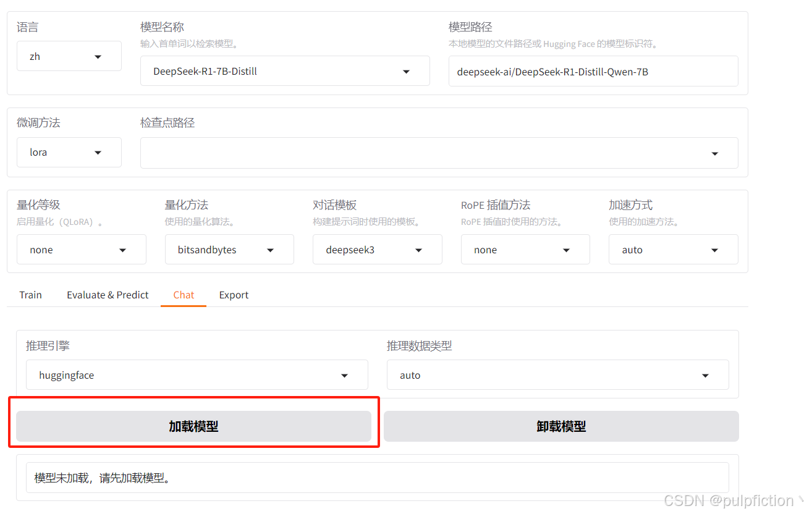Viewport: 812px width, 514px height.
Task: Open the 量化等级 dropdown showing none
Action: pos(82,250)
